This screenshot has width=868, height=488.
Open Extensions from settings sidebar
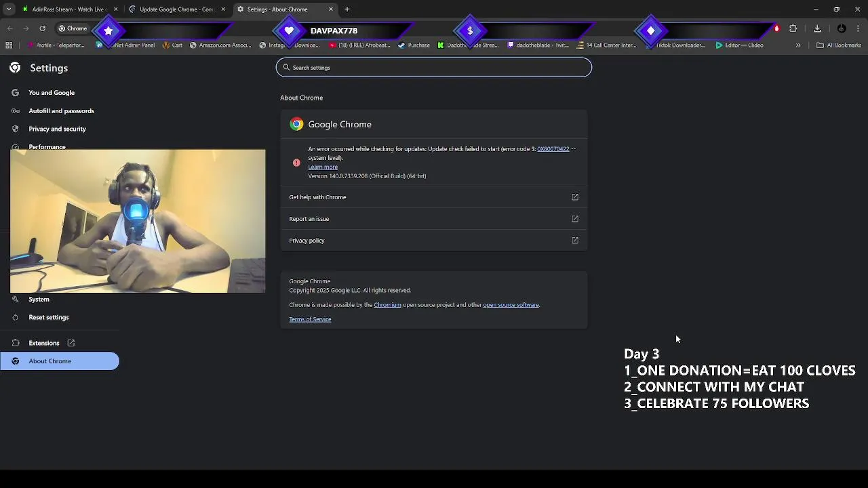point(44,343)
